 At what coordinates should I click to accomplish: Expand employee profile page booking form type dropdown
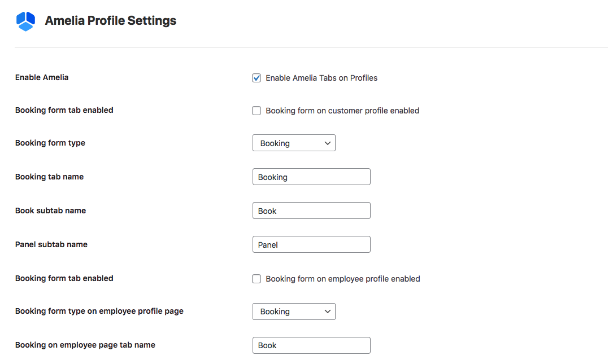294,312
